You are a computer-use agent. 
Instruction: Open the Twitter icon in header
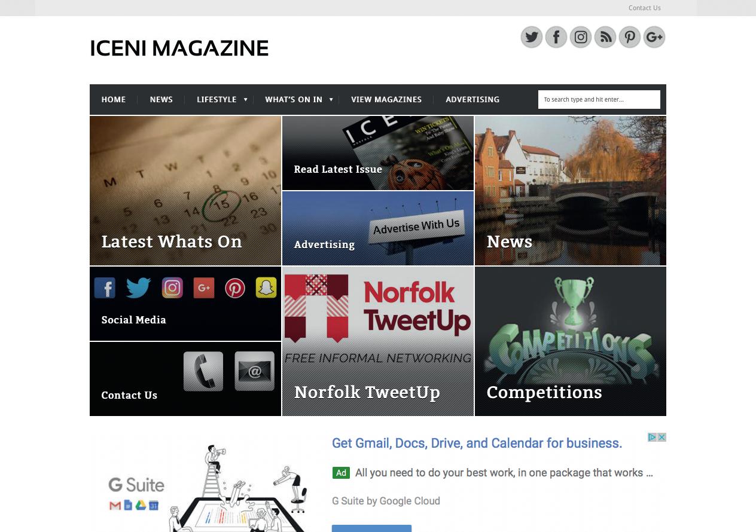coord(531,37)
